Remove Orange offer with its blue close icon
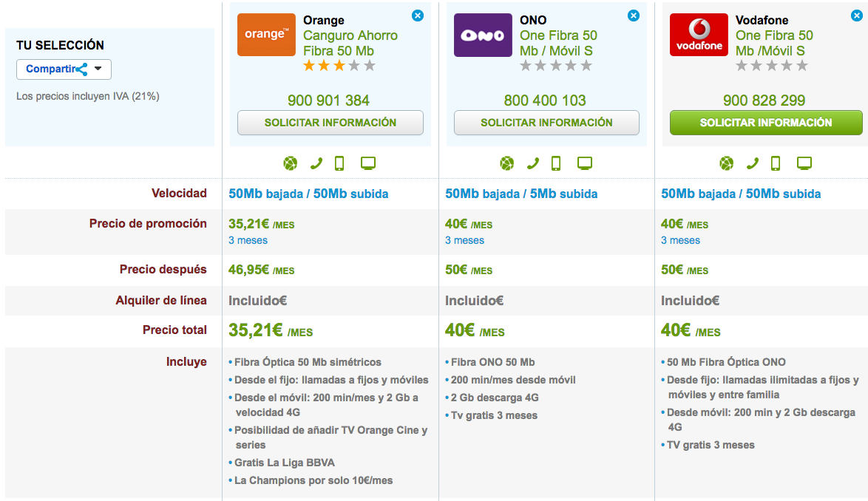This screenshot has width=868, height=501. (x=418, y=16)
